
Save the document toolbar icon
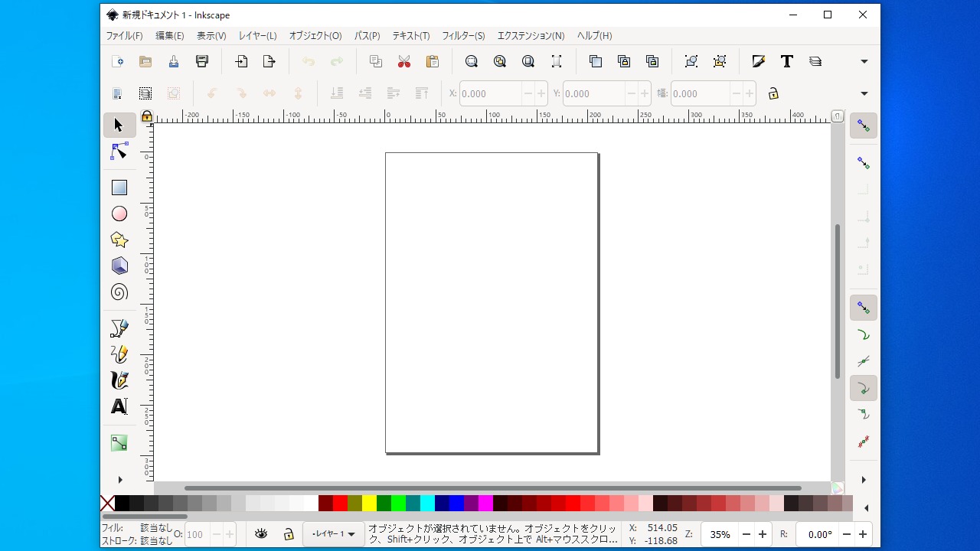pos(174,61)
